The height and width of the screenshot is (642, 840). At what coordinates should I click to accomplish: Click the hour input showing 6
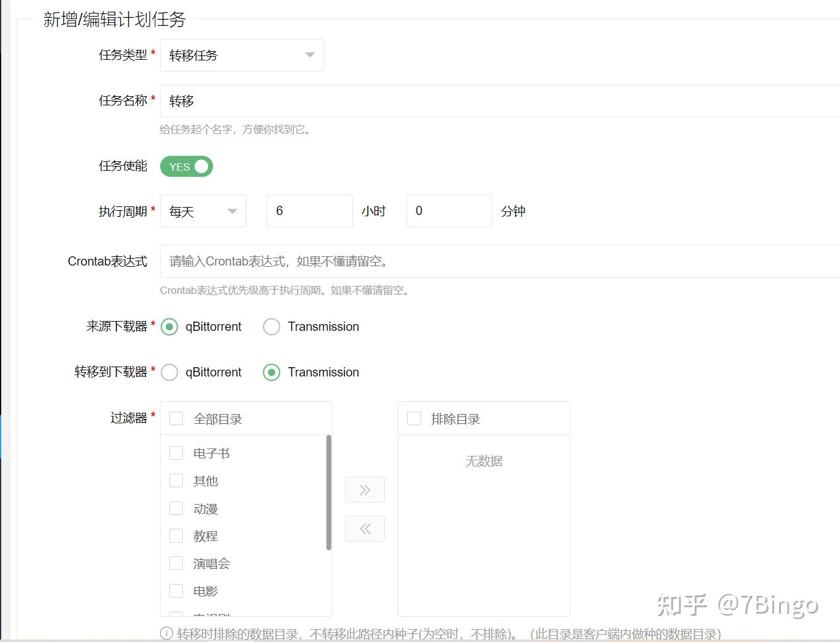pyautogui.click(x=309, y=211)
